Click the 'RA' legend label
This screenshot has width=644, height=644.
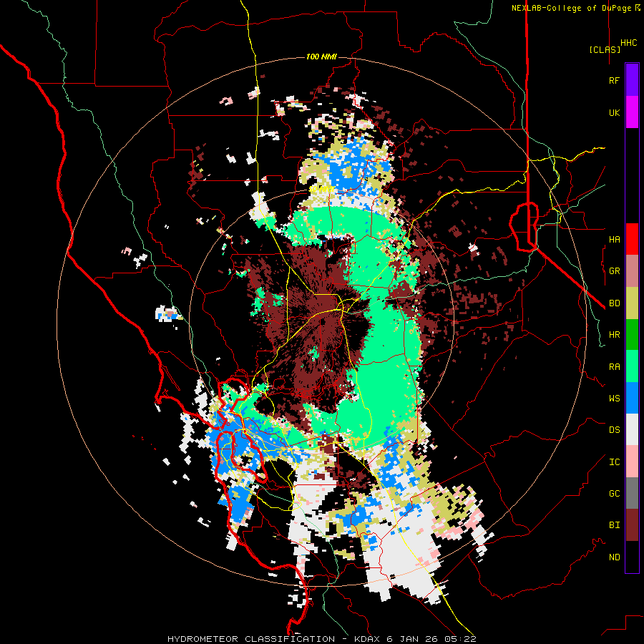click(x=614, y=367)
